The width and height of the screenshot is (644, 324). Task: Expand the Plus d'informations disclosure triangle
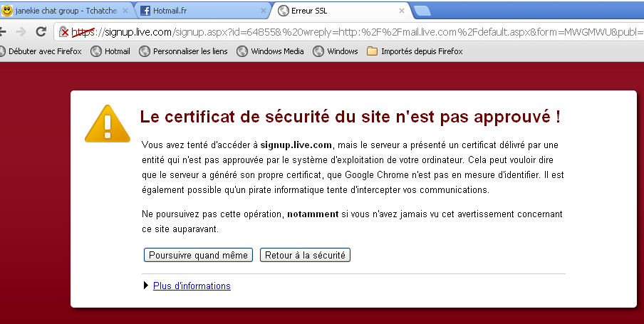146,286
